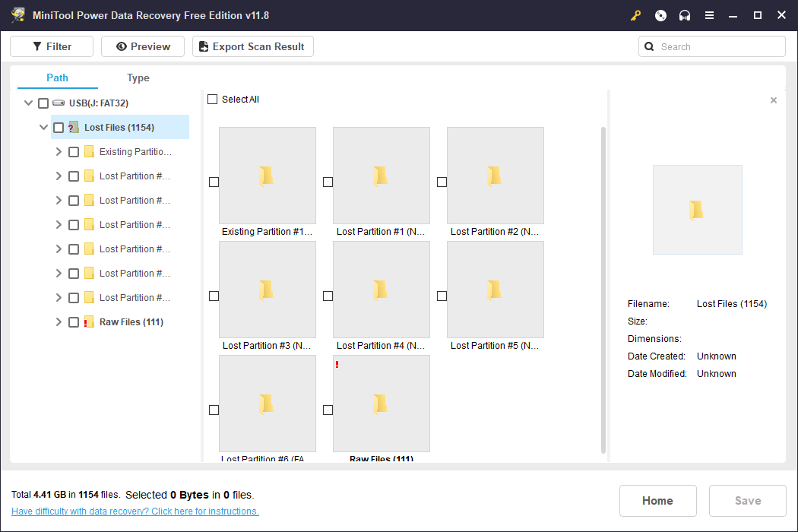Image resolution: width=798 pixels, height=532 pixels.
Task: Click the USB drive icon in the tree
Action: [x=59, y=103]
